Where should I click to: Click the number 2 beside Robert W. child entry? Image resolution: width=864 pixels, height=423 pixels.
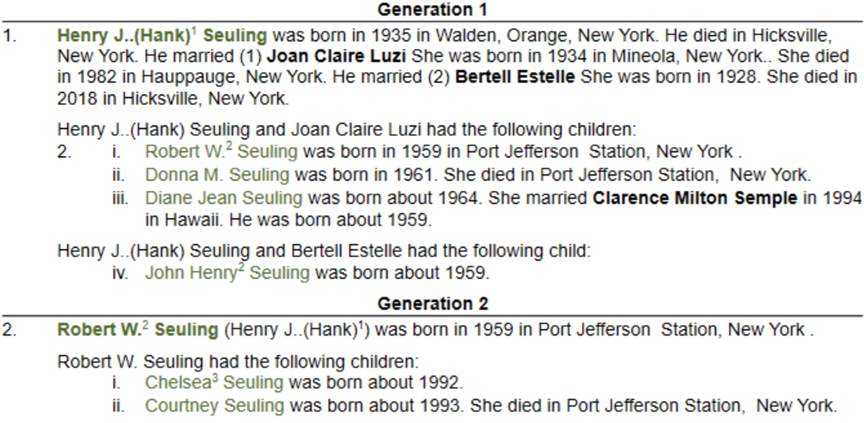(x=64, y=151)
